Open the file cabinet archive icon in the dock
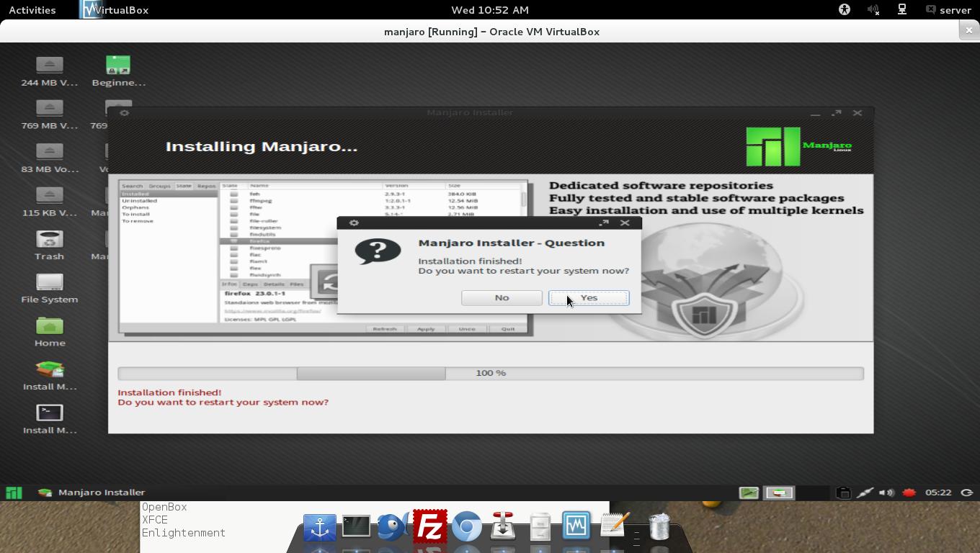Image resolution: width=980 pixels, height=553 pixels. click(540, 526)
